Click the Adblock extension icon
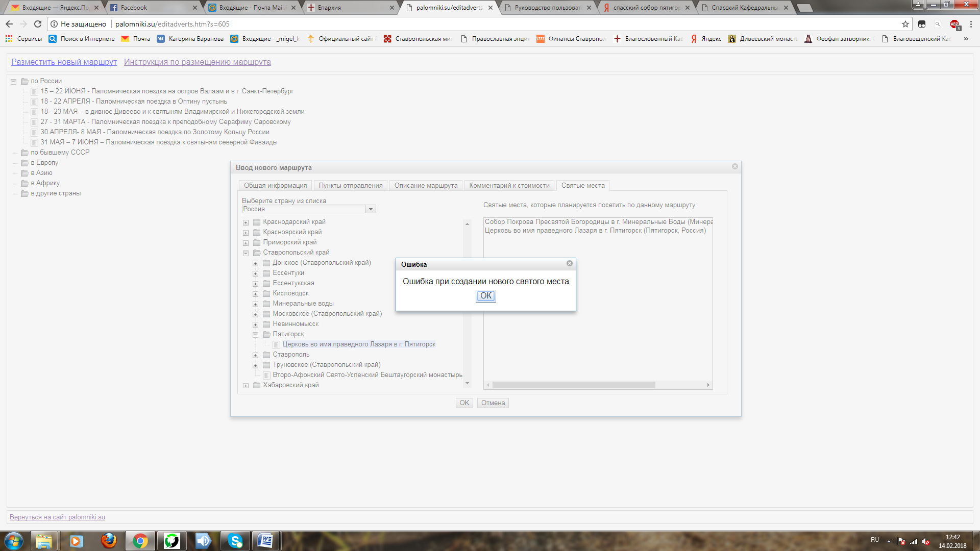The height and width of the screenshot is (551, 980). click(954, 24)
